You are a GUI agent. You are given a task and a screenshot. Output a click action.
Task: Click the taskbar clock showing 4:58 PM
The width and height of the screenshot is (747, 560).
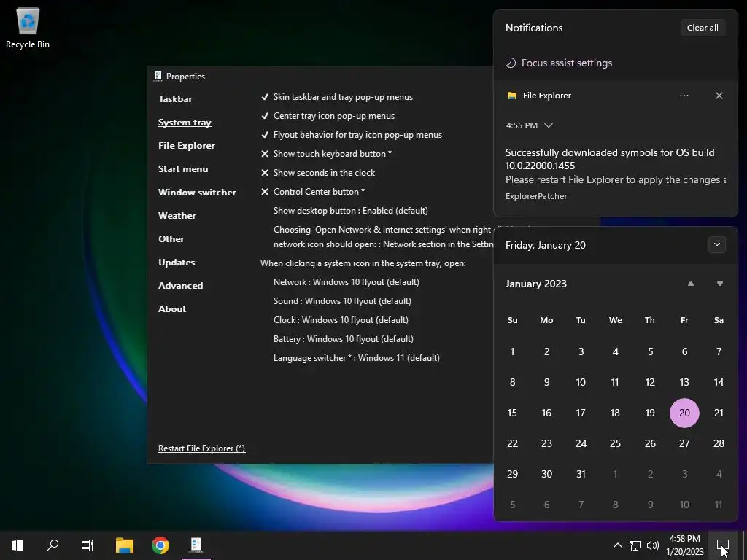[x=684, y=545]
